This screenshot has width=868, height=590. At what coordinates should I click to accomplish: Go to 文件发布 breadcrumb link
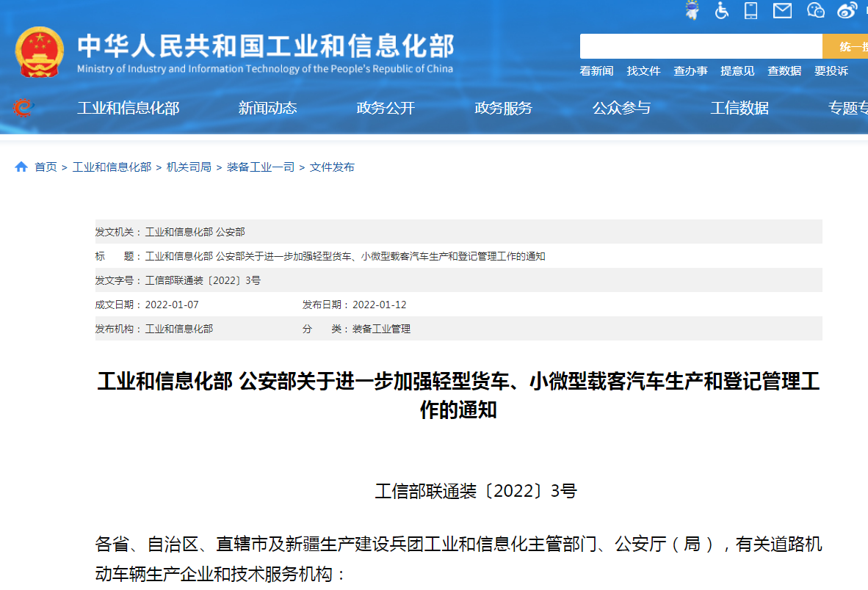[332, 167]
